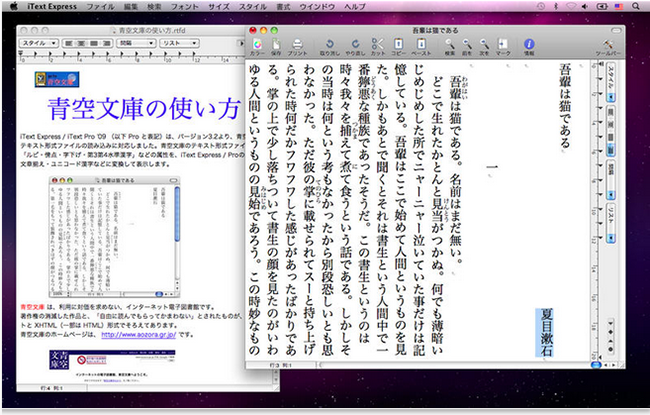Click the input source flag icon

(619, 6)
